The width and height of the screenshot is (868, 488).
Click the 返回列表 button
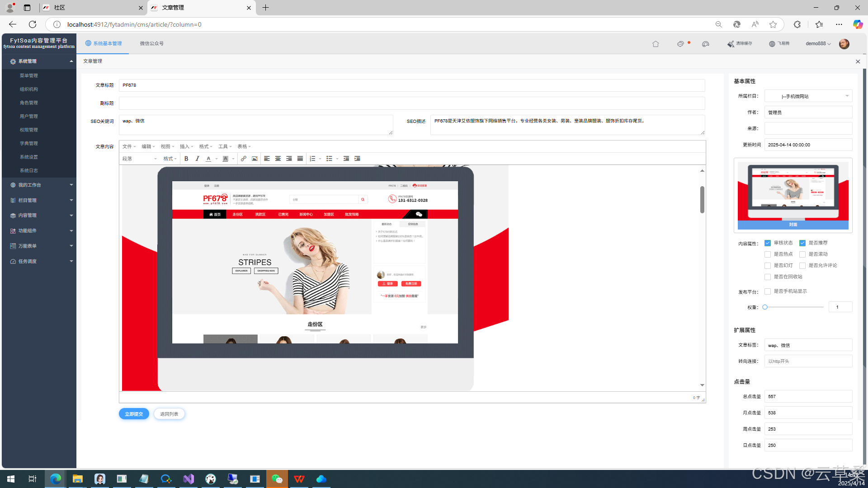click(169, 414)
